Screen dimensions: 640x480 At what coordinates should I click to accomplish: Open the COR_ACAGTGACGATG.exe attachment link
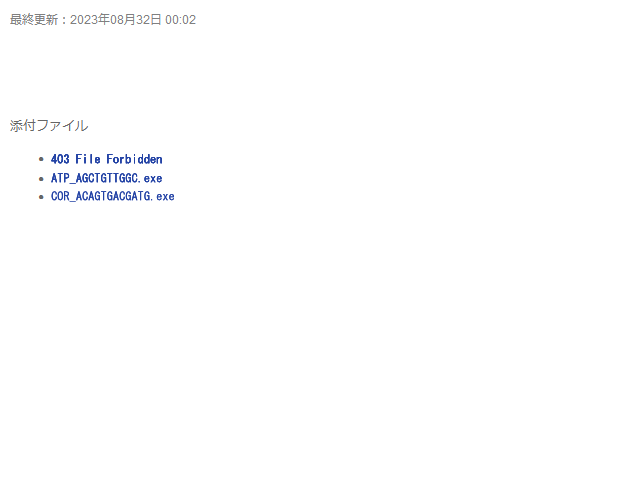(x=113, y=196)
